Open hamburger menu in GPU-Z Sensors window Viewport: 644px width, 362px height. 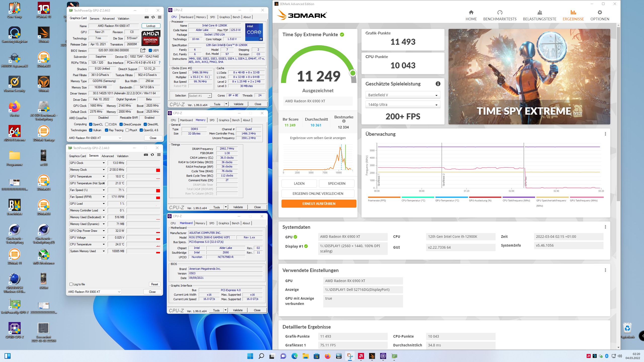159,155
